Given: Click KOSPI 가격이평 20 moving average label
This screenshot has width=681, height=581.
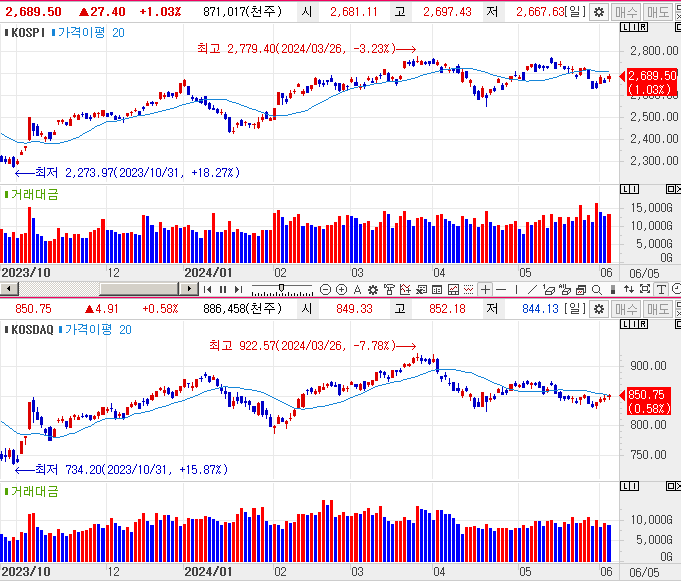Looking at the screenshot, I should pos(91,33).
